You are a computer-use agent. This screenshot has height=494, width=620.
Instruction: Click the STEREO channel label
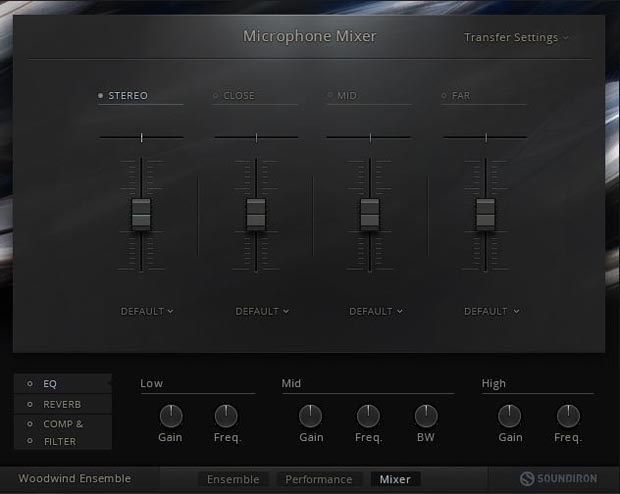click(128, 95)
